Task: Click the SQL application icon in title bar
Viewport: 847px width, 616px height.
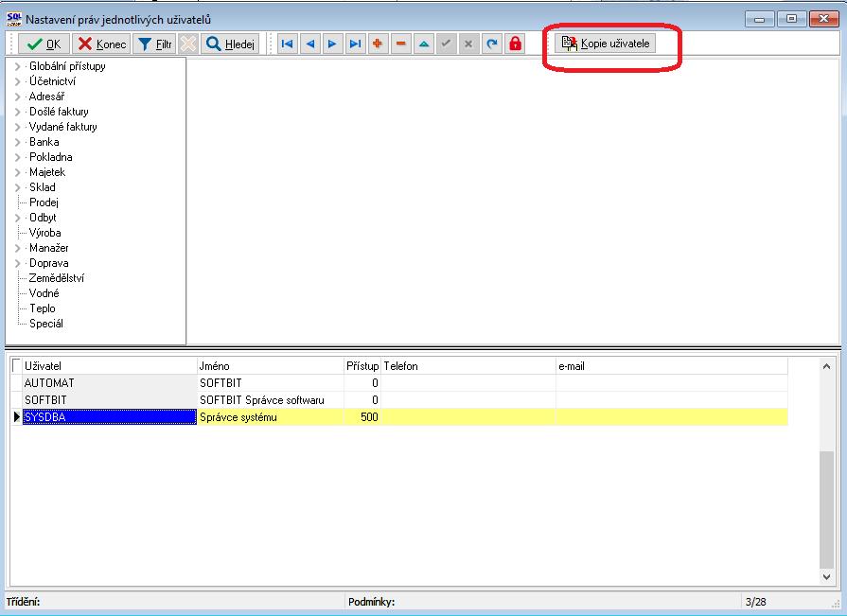Action: pos(14,20)
